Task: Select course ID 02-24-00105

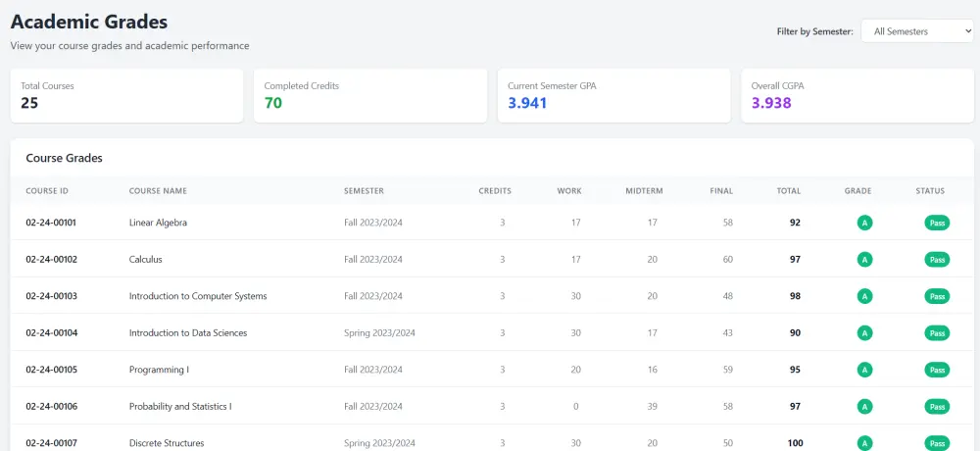Action: pos(51,370)
